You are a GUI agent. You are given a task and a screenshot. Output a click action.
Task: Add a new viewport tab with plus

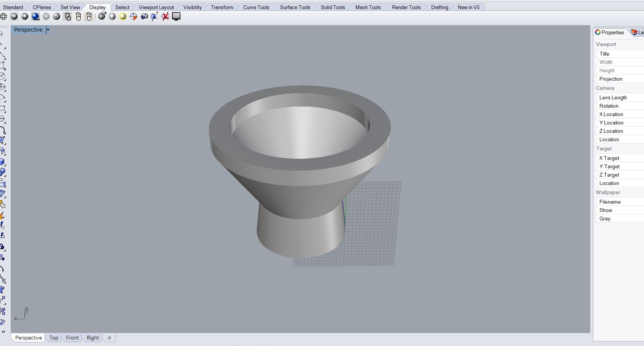(109, 338)
